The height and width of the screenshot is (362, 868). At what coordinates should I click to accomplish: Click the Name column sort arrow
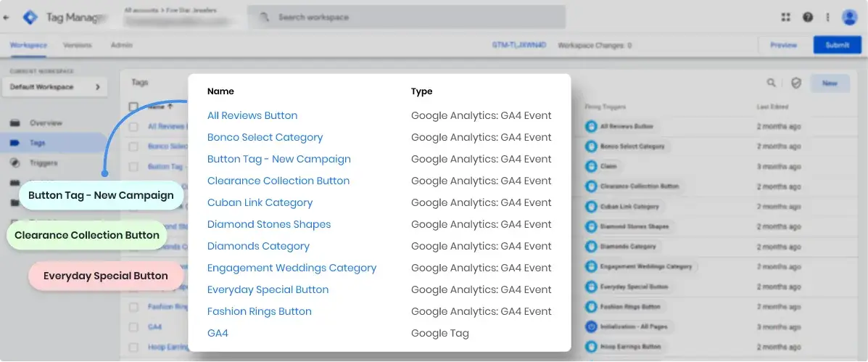pos(170,106)
